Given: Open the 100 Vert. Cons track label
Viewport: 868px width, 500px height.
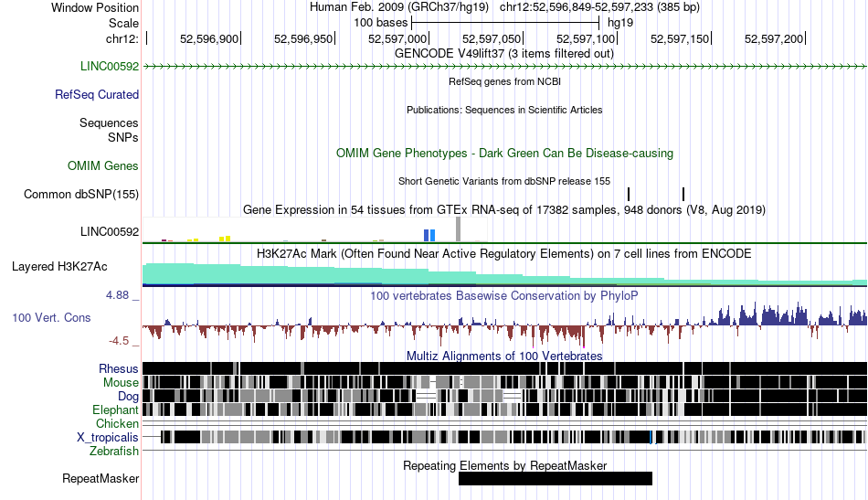Looking at the screenshot, I should coord(51,317).
